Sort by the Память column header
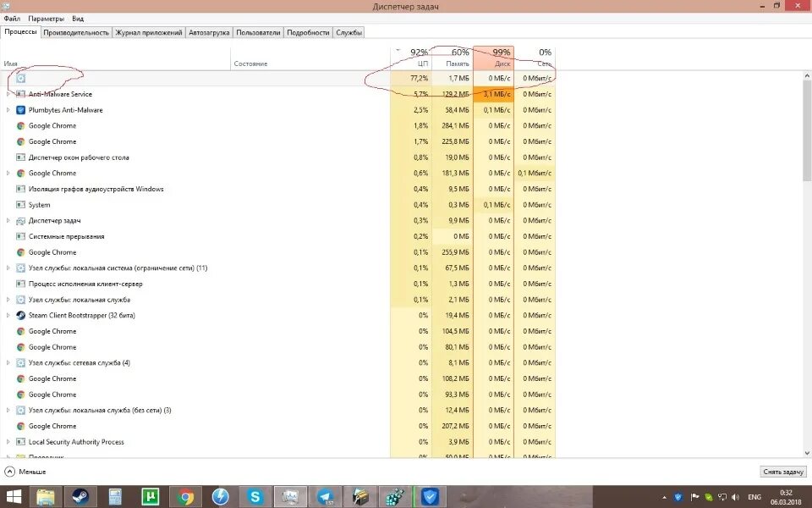This screenshot has height=508, width=812. pos(452,59)
